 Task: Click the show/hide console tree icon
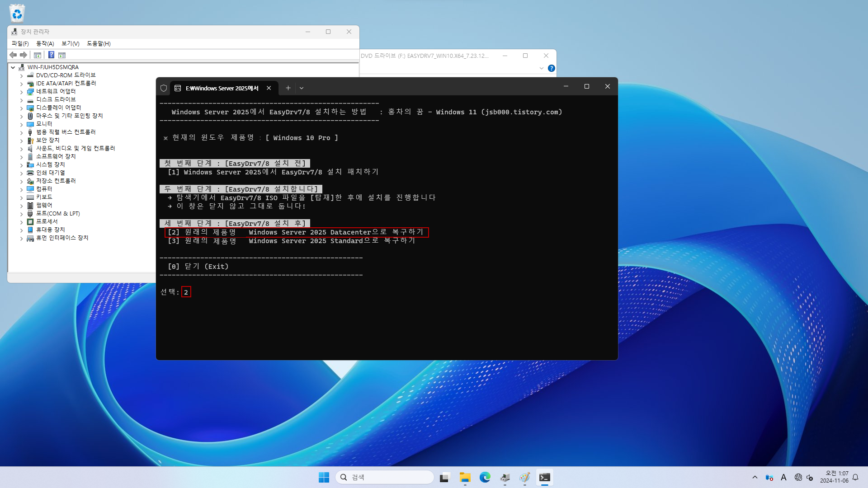[x=38, y=55]
